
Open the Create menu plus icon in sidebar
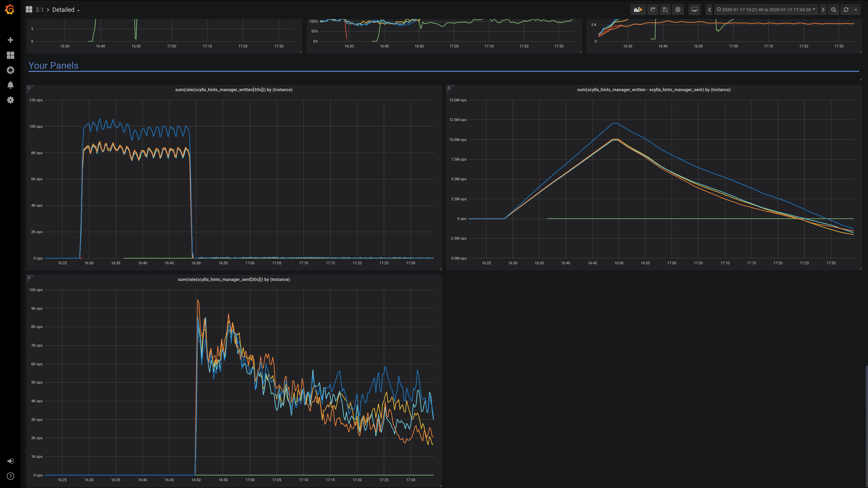click(11, 40)
